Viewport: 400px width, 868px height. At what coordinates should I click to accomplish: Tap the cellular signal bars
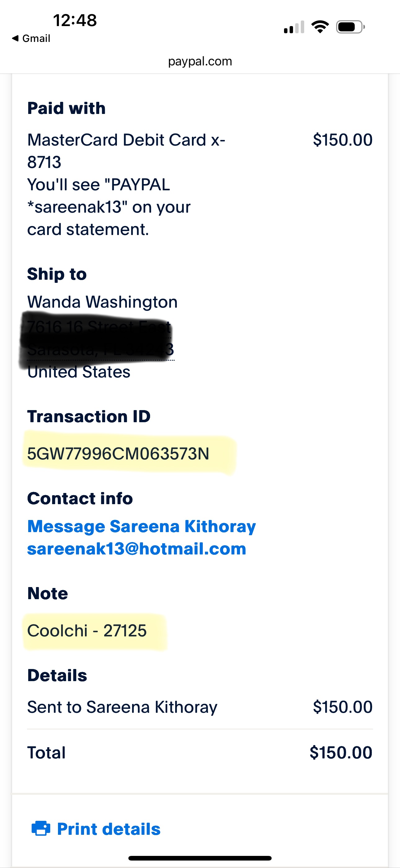[x=294, y=27]
